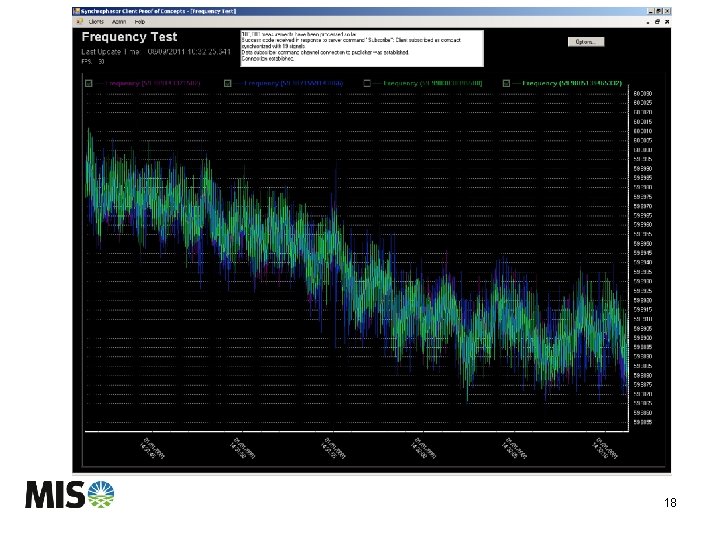Click the blue Frequency legend label

tap(294, 83)
